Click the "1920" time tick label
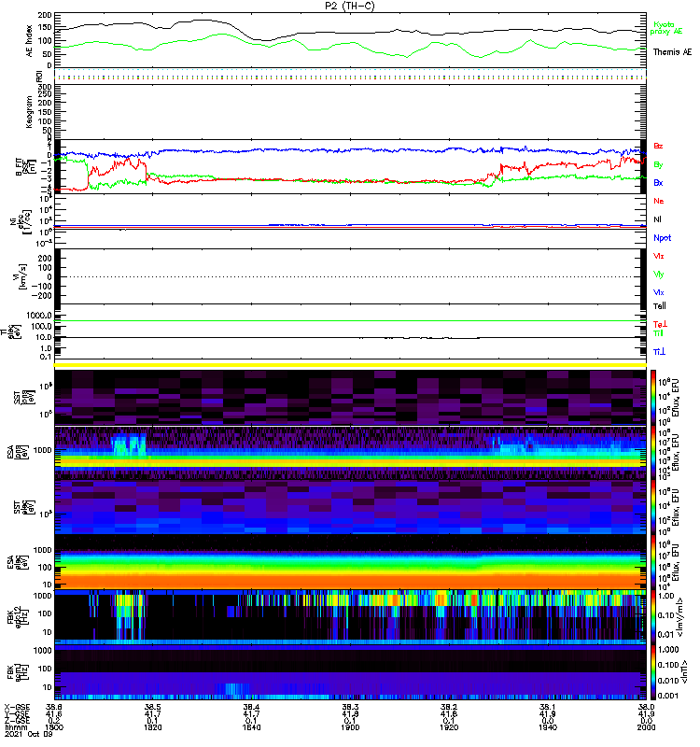The height and width of the screenshot is (747, 700). (449, 727)
